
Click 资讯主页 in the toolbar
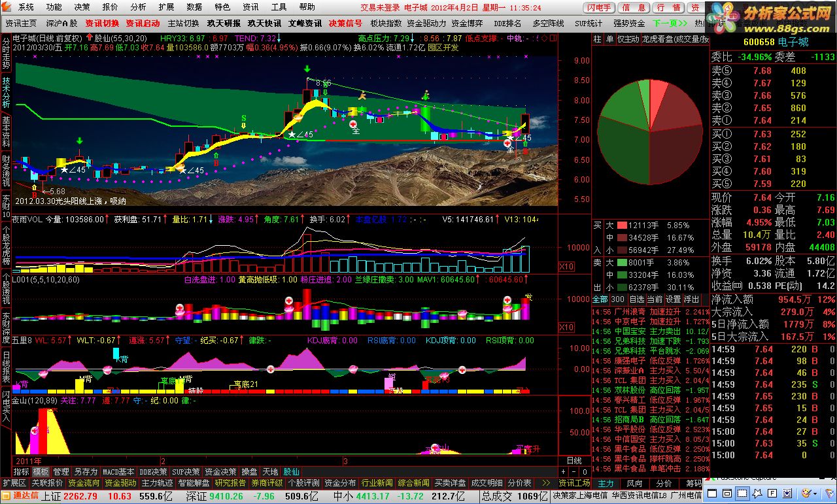coord(21,24)
